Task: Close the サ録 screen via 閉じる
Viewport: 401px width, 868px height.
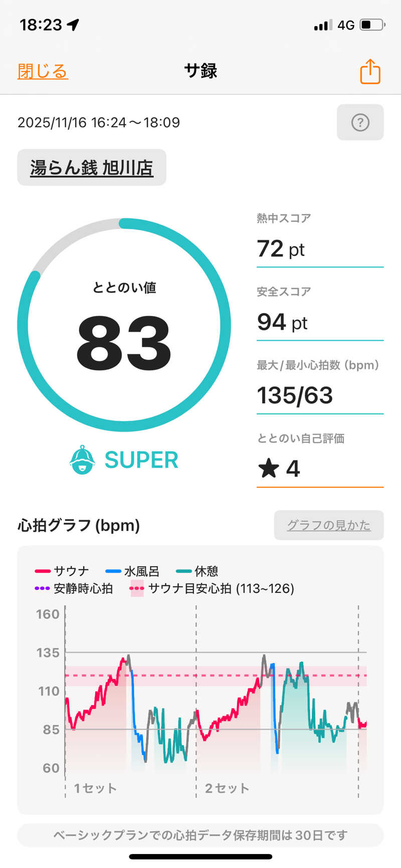Action: coord(43,71)
